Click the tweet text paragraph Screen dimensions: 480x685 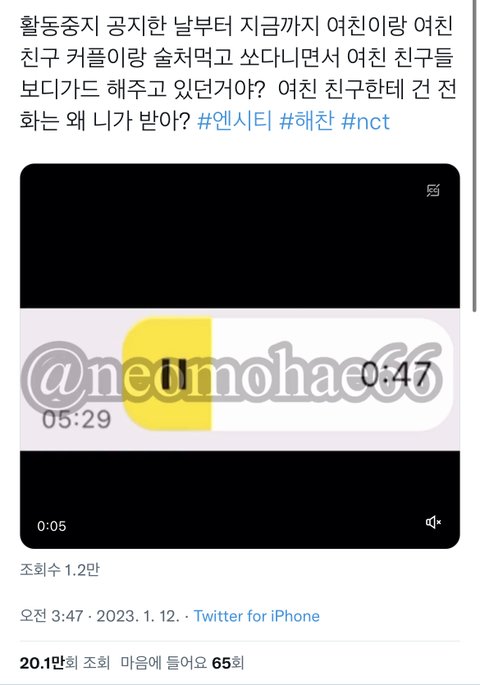point(238,73)
